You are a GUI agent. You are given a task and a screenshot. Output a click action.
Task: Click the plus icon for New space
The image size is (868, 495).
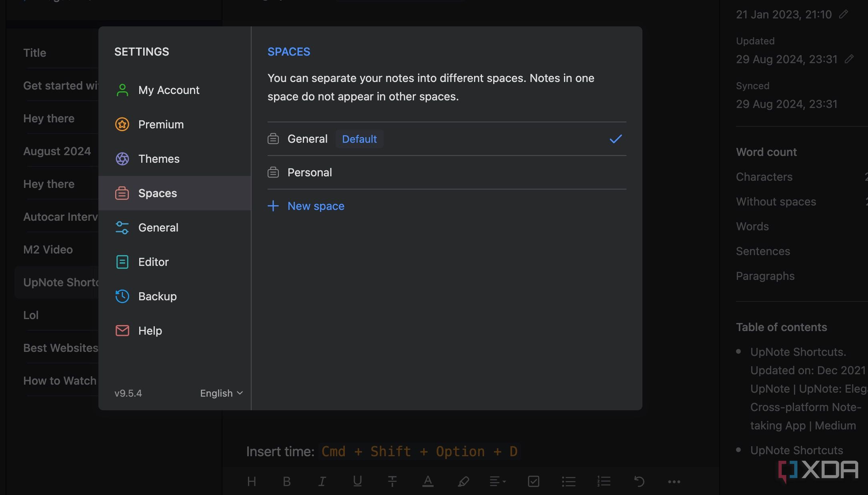coord(273,206)
